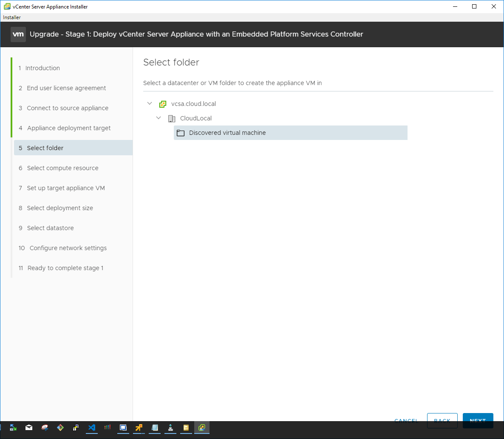Collapse the CloudLocal datacenter node
Viewport: 504px width, 439px height.
(159, 118)
